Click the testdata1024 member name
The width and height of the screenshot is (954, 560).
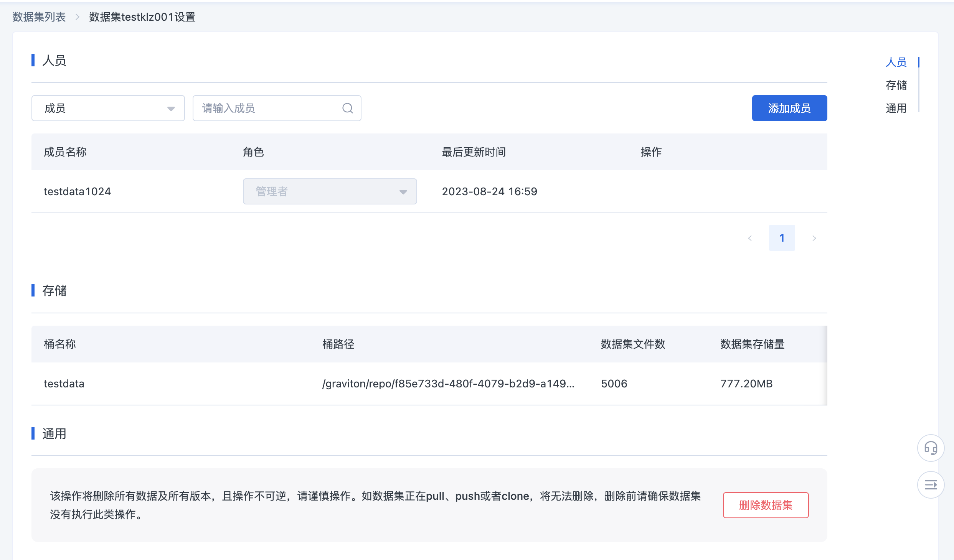coord(77,191)
